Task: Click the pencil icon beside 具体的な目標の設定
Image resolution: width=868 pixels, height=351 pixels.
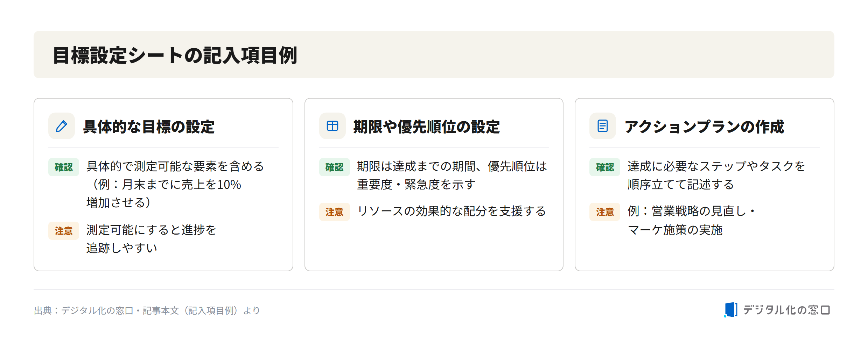Action: tap(62, 126)
